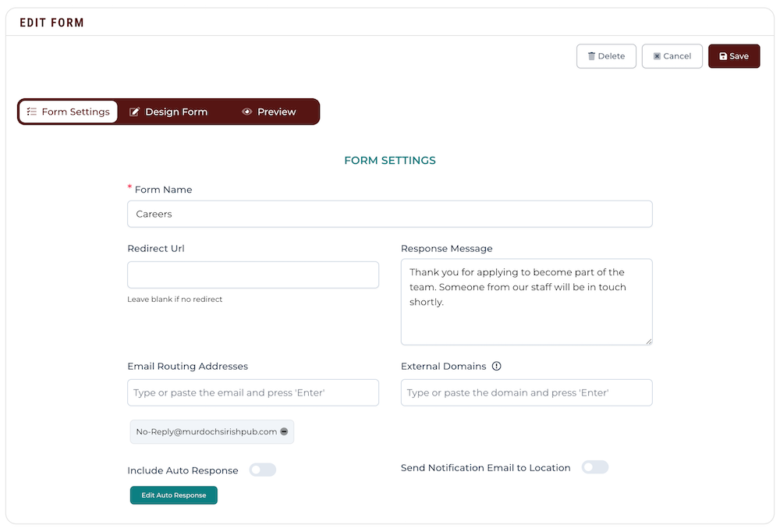Click the checklist icon on Form Settings
The height and width of the screenshot is (532, 780).
(32, 112)
